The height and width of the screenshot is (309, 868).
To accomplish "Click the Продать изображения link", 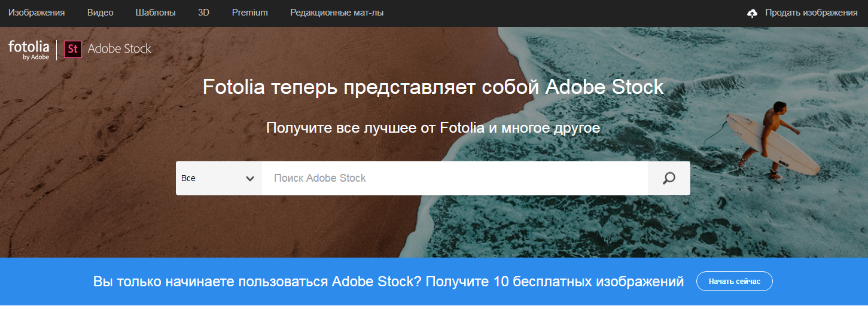I will [x=811, y=13].
